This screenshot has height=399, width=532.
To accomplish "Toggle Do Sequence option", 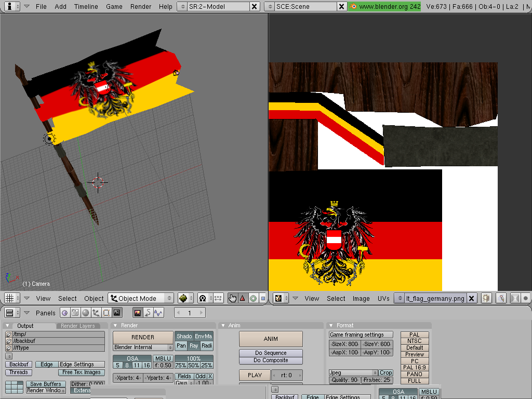I will (x=271, y=353).
